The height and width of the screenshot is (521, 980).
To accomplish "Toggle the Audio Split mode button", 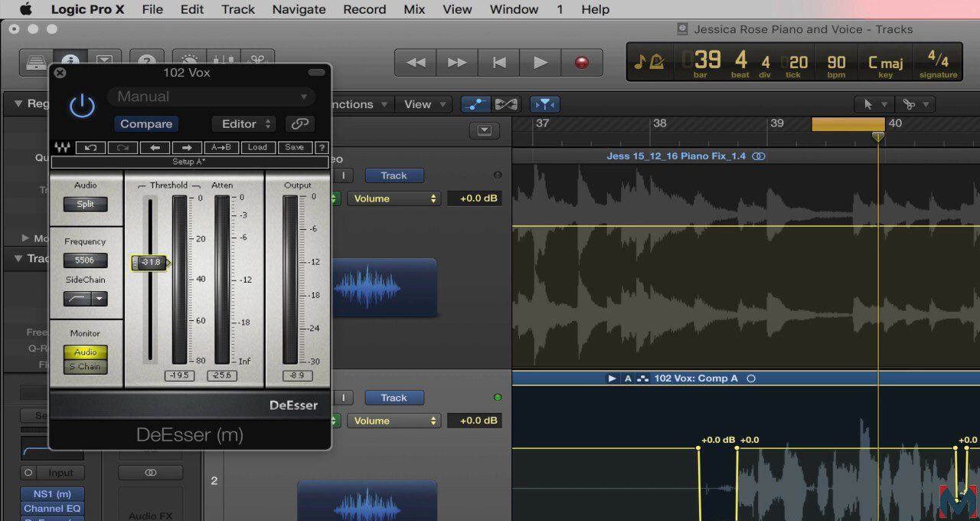I will coord(86,205).
